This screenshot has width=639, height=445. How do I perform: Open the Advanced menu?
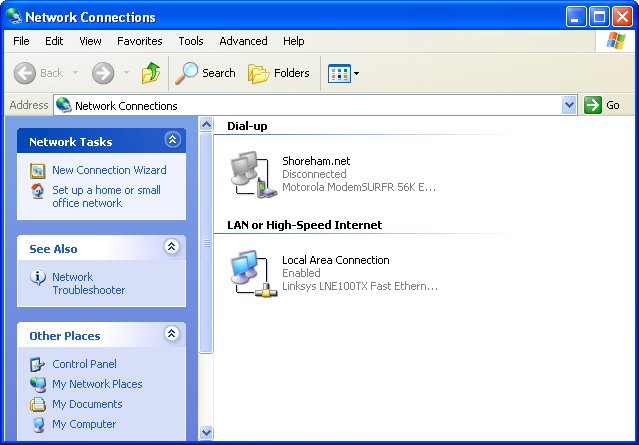coord(243,41)
